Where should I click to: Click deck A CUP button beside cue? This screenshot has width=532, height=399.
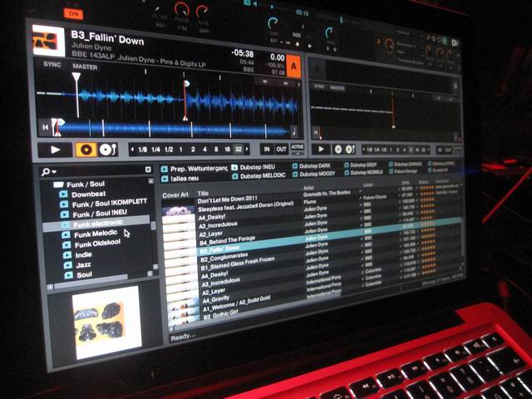click(108, 150)
